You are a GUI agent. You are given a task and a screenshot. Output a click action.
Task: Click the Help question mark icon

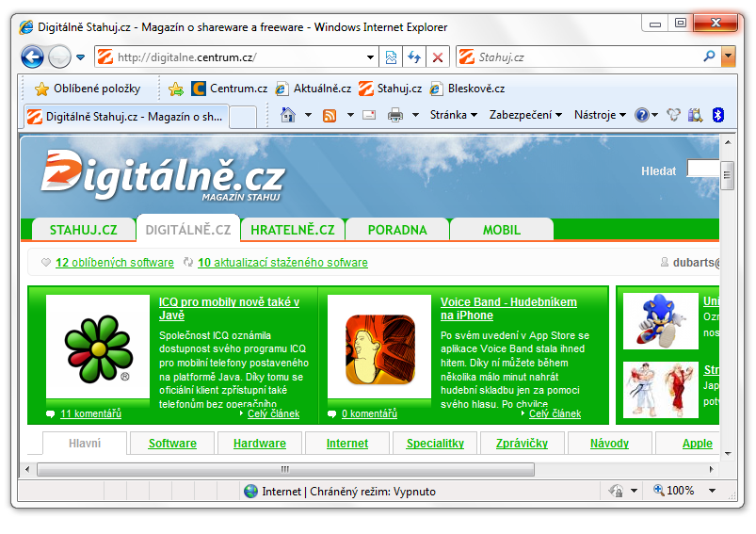point(642,115)
